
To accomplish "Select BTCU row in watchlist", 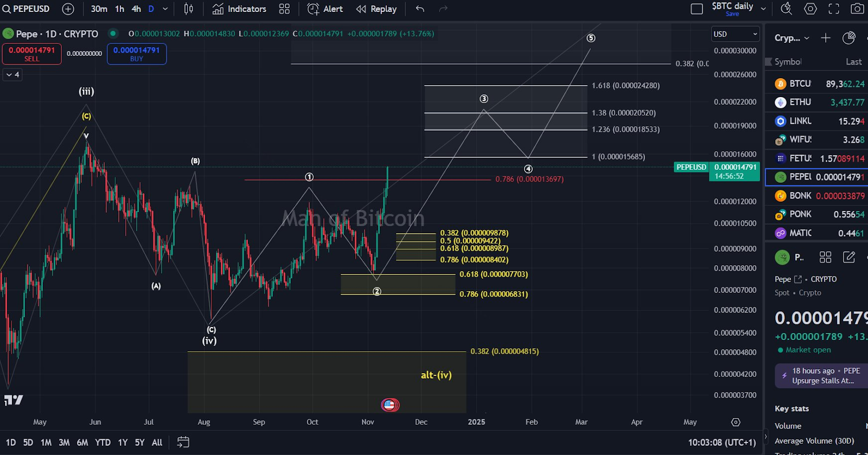I will click(816, 84).
